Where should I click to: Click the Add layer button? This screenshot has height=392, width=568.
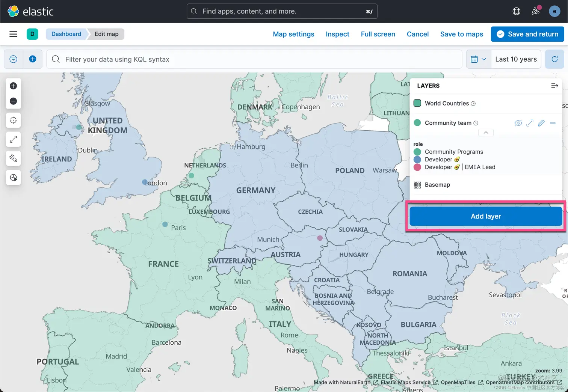pyautogui.click(x=486, y=216)
